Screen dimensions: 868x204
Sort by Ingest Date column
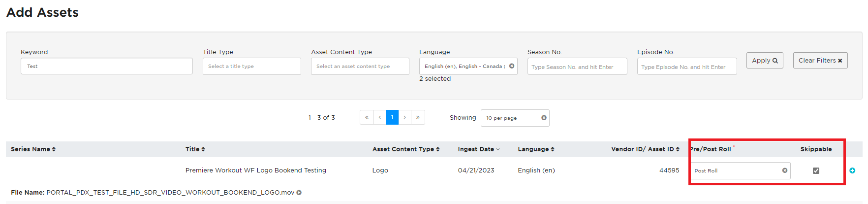479,149
